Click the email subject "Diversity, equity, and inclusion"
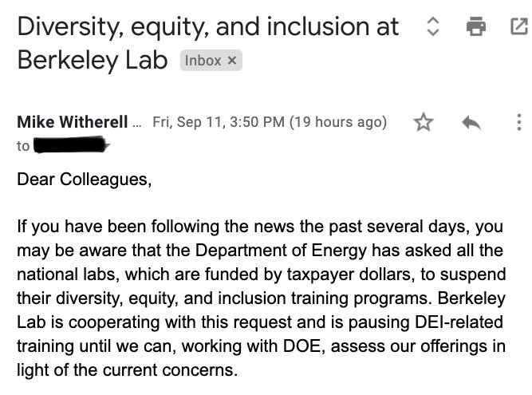Viewport: 532px width, 395px height. 207,26
